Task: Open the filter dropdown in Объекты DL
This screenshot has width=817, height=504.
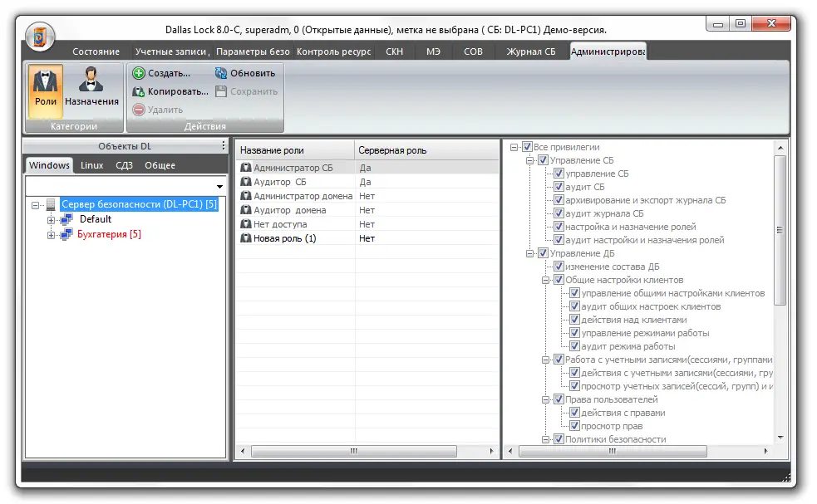Action: [x=220, y=186]
